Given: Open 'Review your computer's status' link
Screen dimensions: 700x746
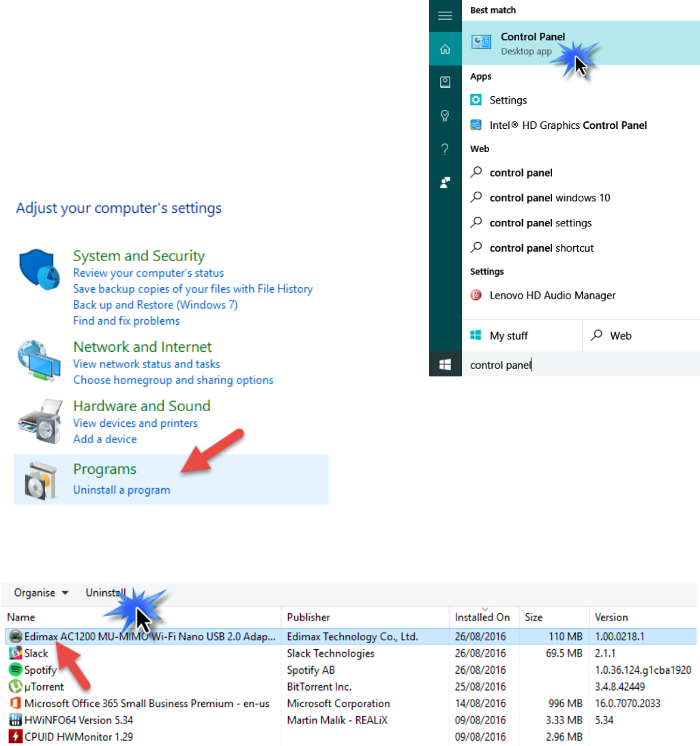Looking at the screenshot, I should tap(149, 273).
